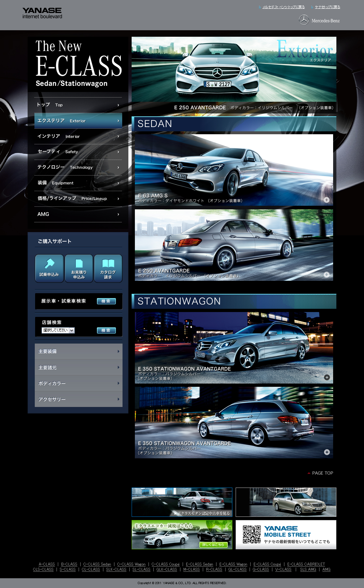Click the PAGE TOP link

322,473
